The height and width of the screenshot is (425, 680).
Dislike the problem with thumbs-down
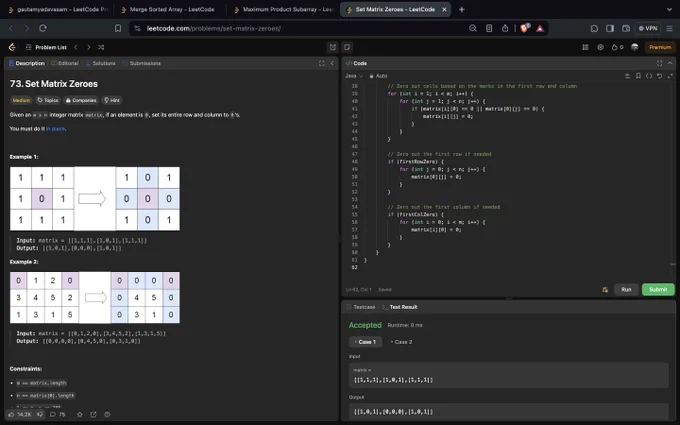pyautogui.click(x=39, y=415)
